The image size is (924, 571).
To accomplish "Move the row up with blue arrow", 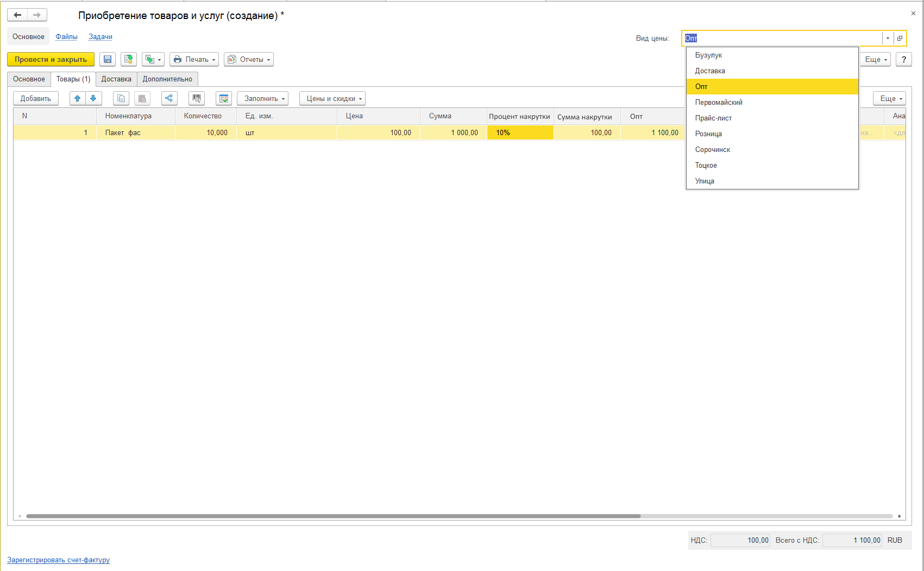I will tap(78, 98).
